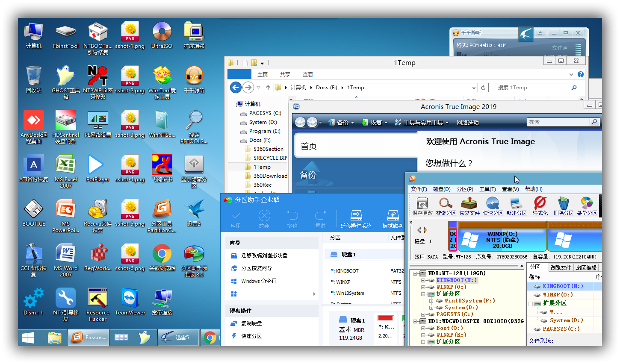Click the 撤销 undo icon in partition assistant

tap(292, 219)
